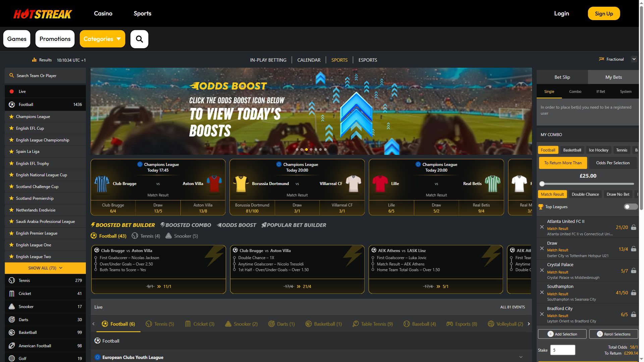644x362 pixels.
Task: Show more live sports tabs with right arrow
Action: click(529, 324)
